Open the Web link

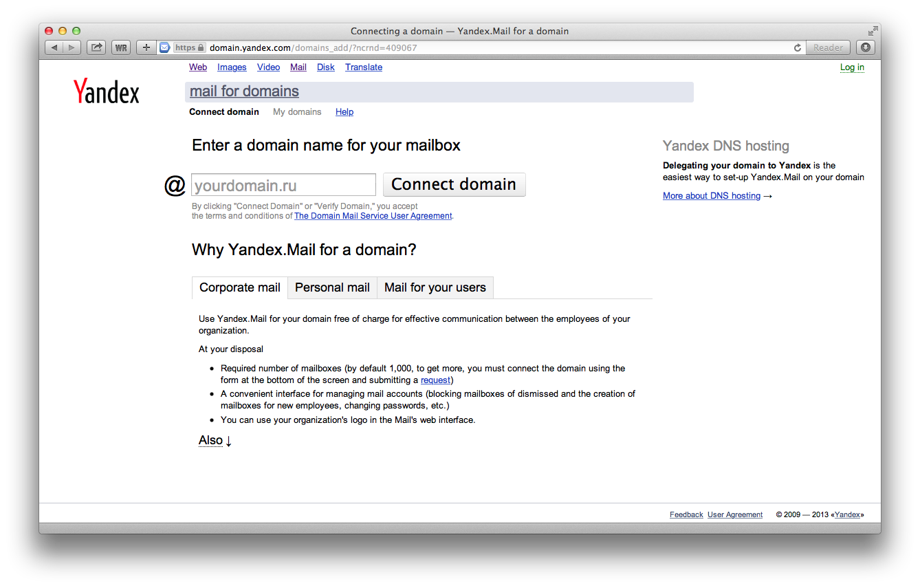pos(198,67)
